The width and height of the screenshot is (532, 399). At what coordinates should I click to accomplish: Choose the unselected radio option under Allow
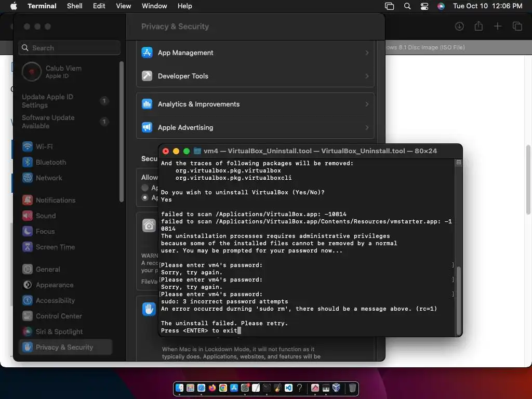(x=145, y=188)
